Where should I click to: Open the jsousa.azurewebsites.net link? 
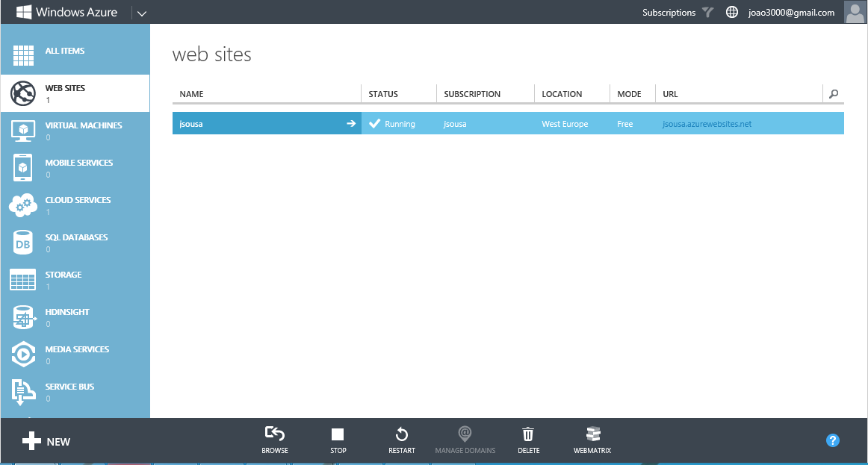click(707, 124)
